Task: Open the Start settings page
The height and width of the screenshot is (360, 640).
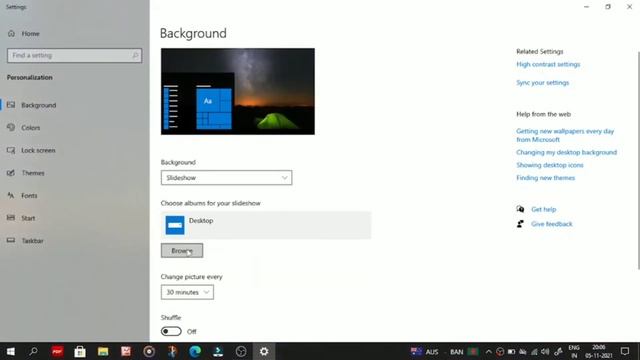Action: pyautogui.click(x=28, y=218)
